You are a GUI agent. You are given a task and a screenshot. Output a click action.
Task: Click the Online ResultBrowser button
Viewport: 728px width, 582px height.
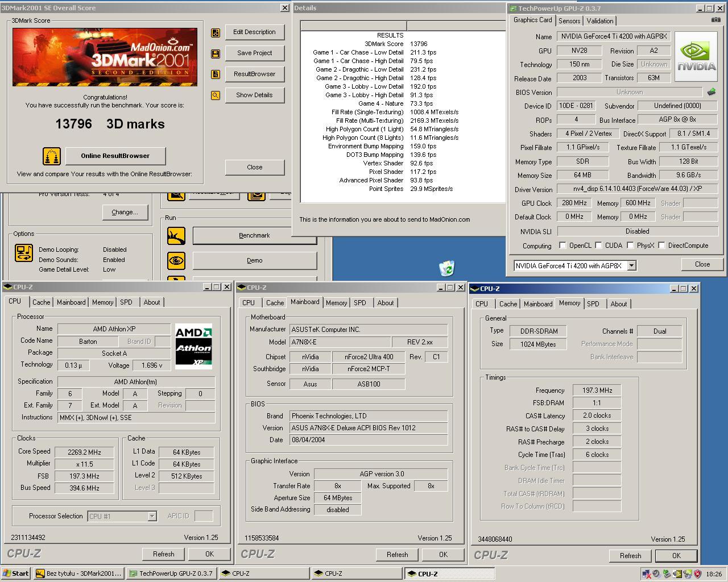click(x=115, y=155)
